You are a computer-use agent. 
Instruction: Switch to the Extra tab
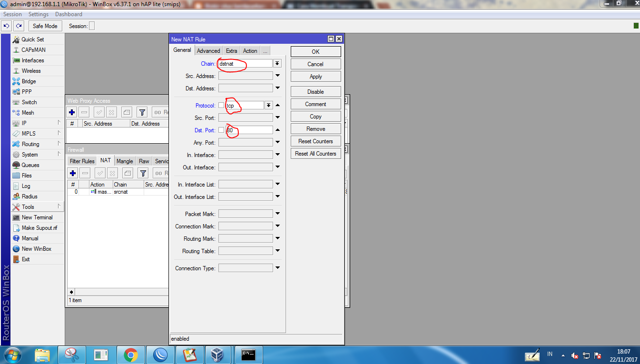pos(232,51)
